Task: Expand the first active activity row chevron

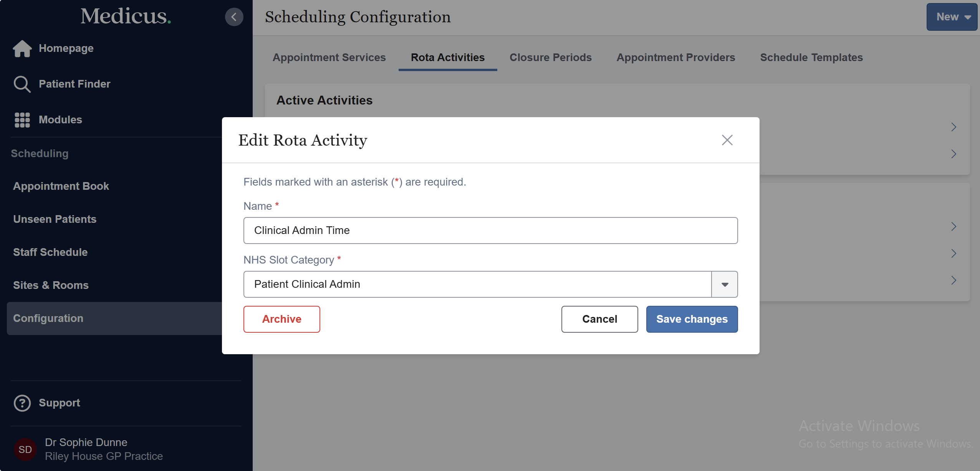Action: pyautogui.click(x=954, y=127)
